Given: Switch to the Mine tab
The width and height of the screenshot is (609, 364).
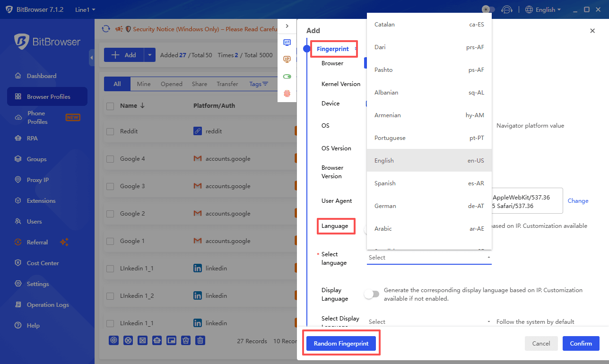Looking at the screenshot, I should tap(144, 84).
